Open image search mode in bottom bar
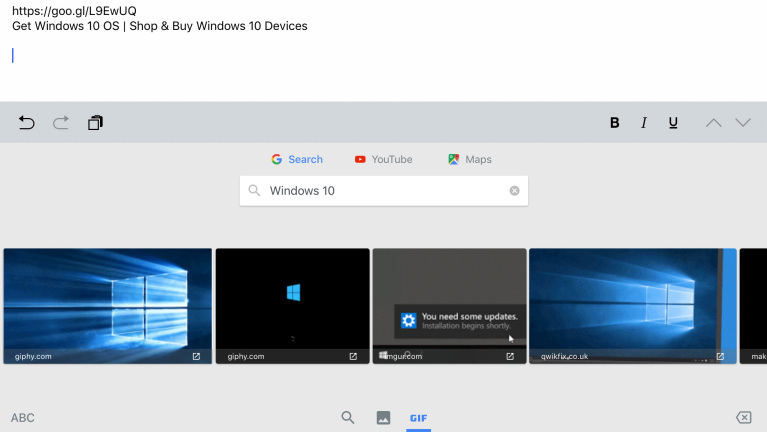The image size is (767, 432). 384,417
